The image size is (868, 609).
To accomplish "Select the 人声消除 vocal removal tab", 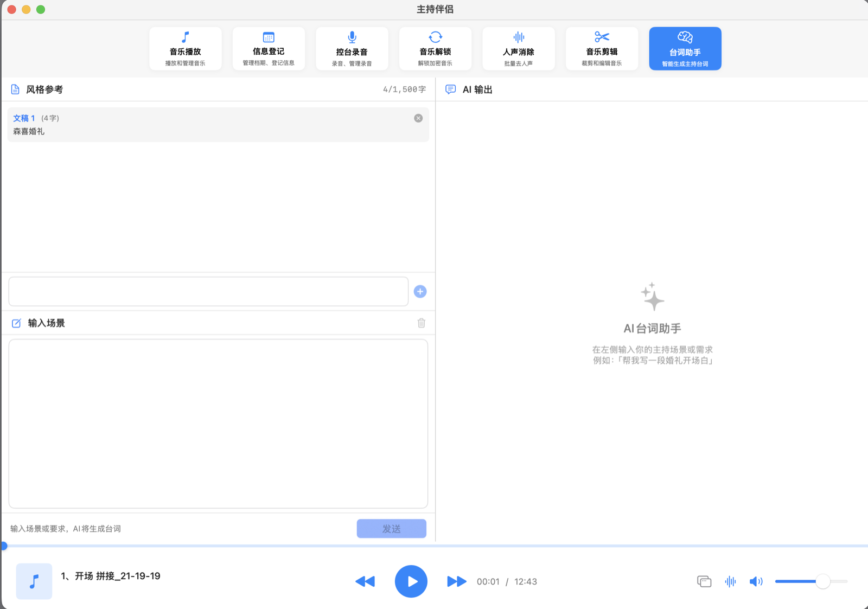I will pyautogui.click(x=519, y=49).
